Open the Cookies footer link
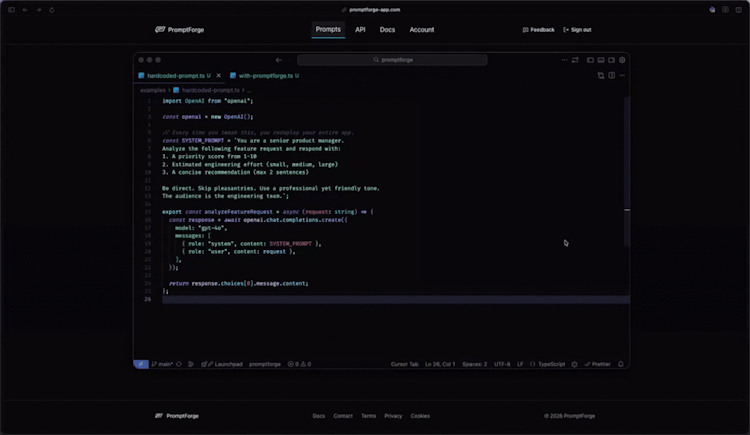This screenshot has height=435, width=750. pos(420,416)
